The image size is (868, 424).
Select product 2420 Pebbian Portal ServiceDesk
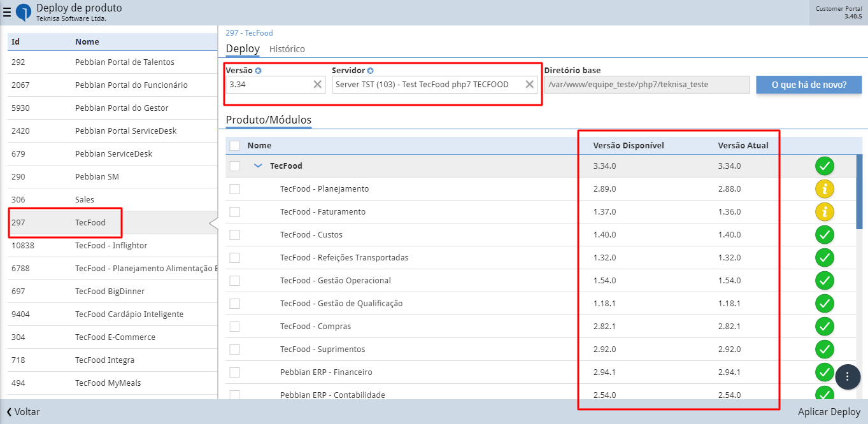point(113,131)
